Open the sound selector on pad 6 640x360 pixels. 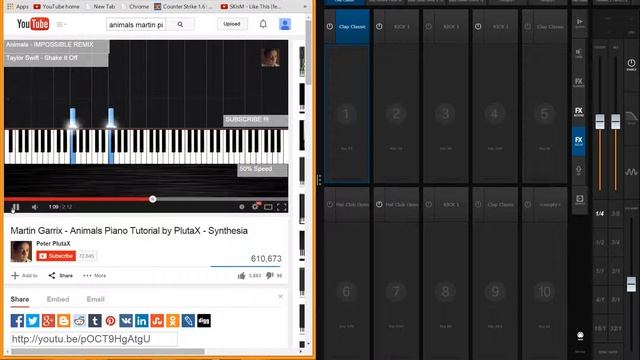[x=352, y=204]
